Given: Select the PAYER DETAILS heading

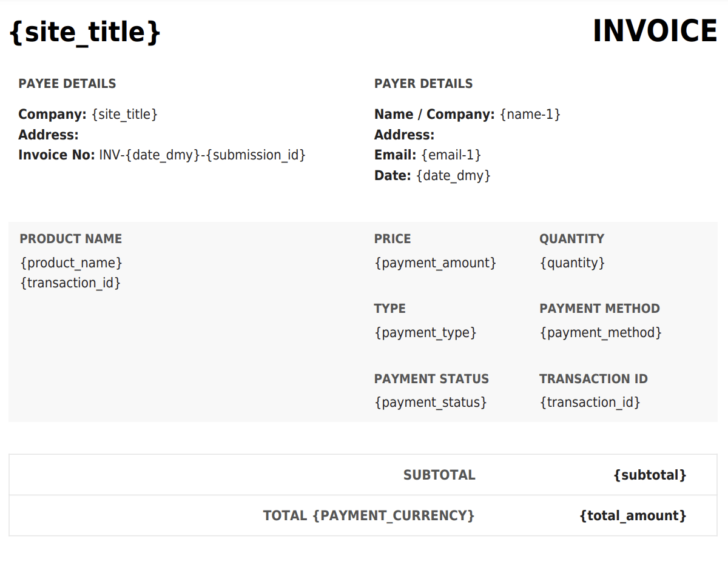Looking at the screenshot, I should point(423,84).
